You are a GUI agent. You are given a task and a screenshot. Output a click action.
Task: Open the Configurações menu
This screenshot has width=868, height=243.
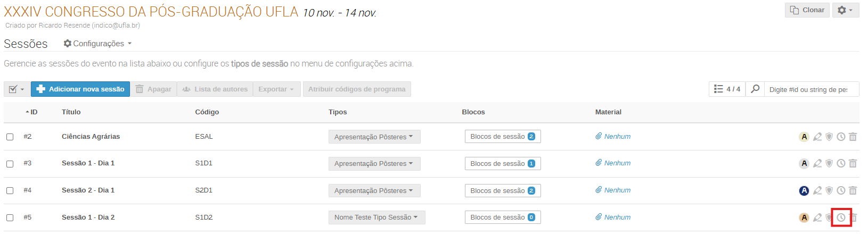98,44
